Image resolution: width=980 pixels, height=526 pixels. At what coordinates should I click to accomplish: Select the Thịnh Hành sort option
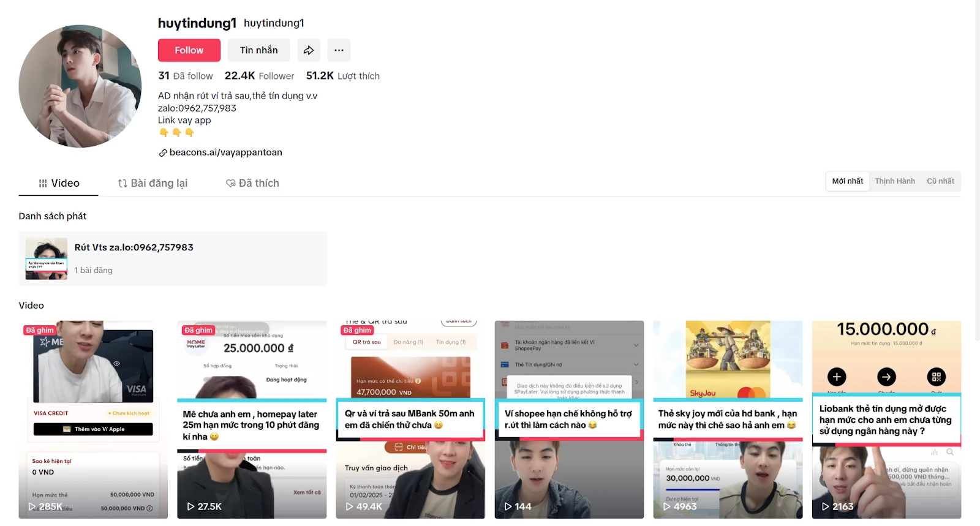895,181
